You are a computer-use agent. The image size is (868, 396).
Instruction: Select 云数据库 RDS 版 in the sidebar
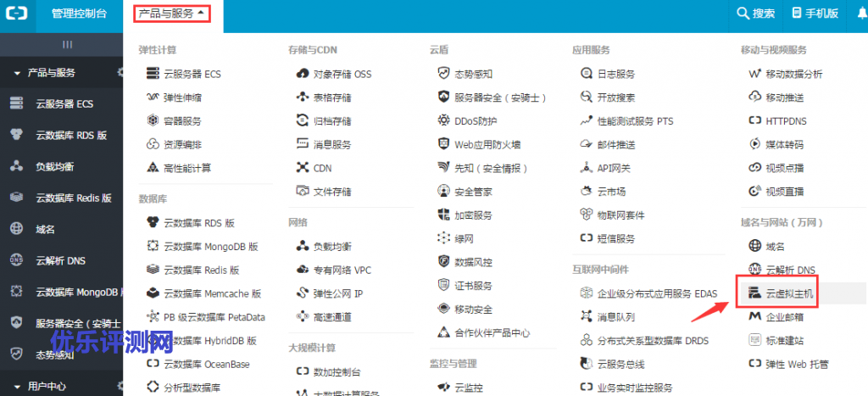[x=71, y=135]
